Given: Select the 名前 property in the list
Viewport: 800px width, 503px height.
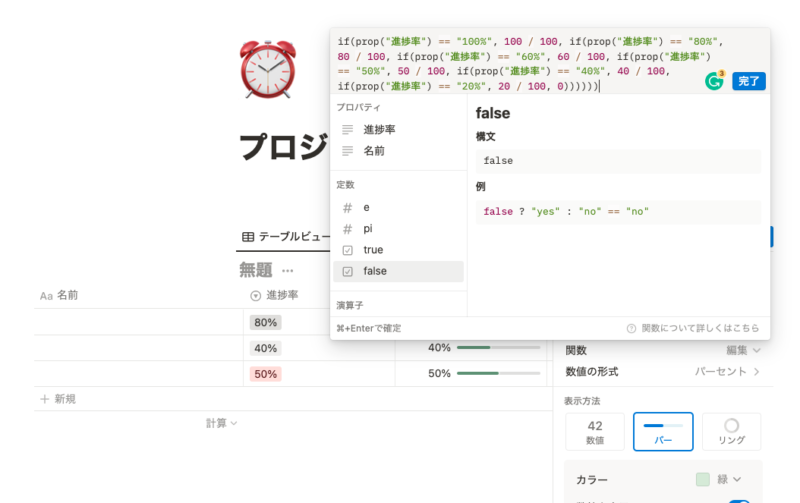Looking at the screenshot, I should pyautogui.click(x=398, y=151).
